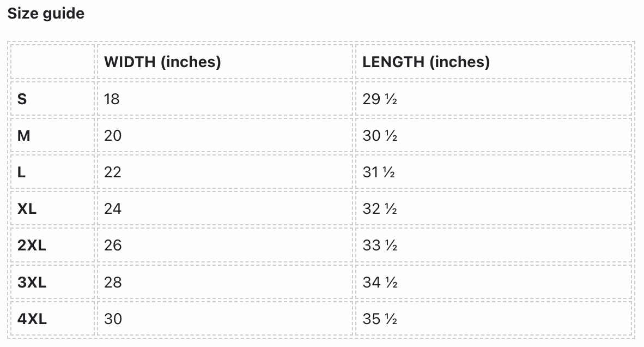Click the width value 30
The height and width of the screenshot is (347, 644).
pyautogui.click(x=113, y=319)
